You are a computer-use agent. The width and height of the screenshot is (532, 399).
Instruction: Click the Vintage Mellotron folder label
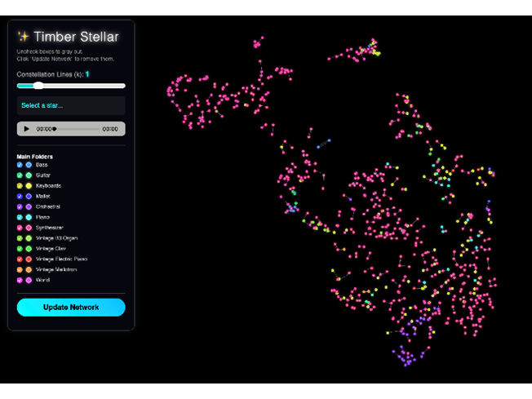tap(54, 269)
